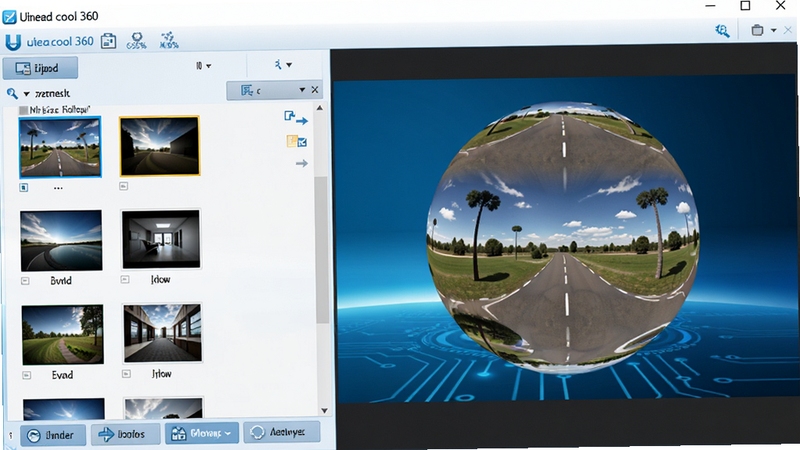This screenshot has height=450, width=800.
Task: Expand the arrow next to the left panel magnifier
Action: [27, 94]
